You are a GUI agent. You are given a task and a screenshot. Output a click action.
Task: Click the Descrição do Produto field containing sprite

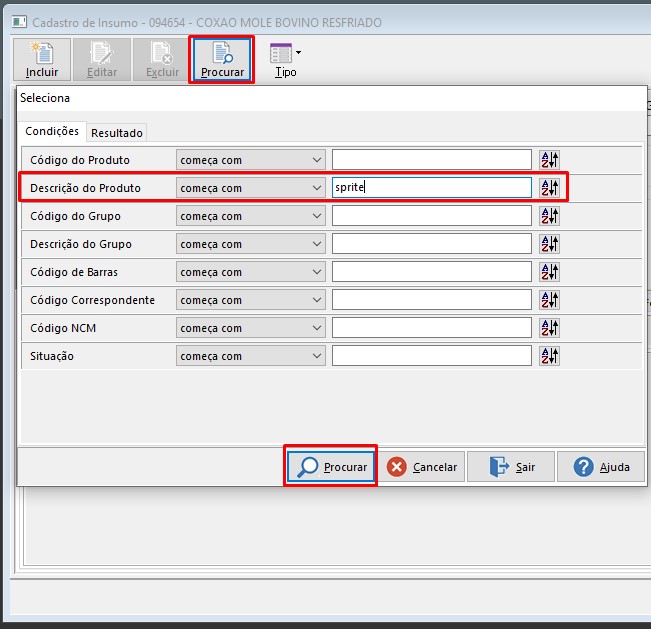[432, 188]
